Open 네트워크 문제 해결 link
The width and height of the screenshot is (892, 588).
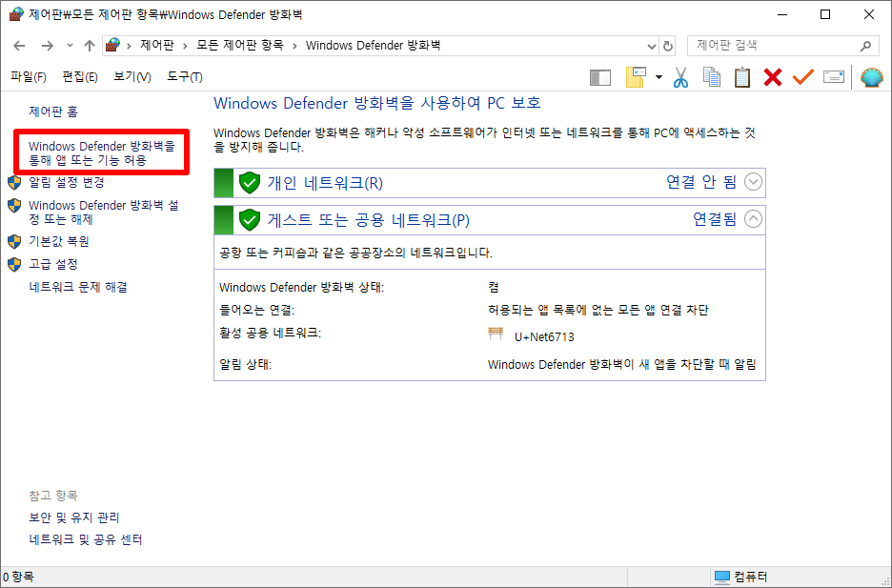click(78, 287)
